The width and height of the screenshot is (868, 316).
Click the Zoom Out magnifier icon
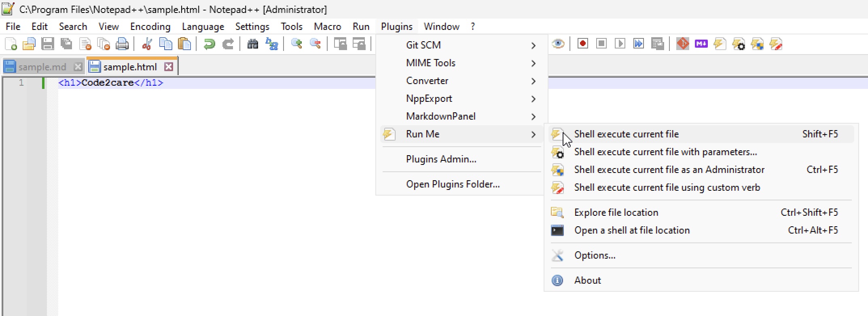click(315, 44)
